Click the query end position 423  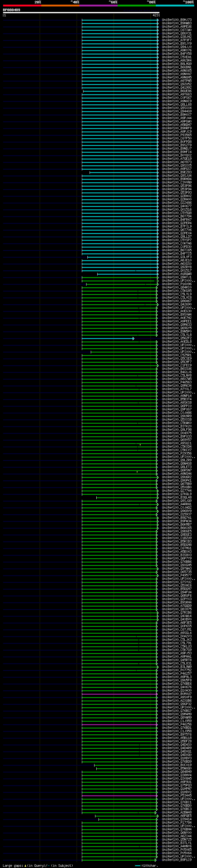pos(155,15)
